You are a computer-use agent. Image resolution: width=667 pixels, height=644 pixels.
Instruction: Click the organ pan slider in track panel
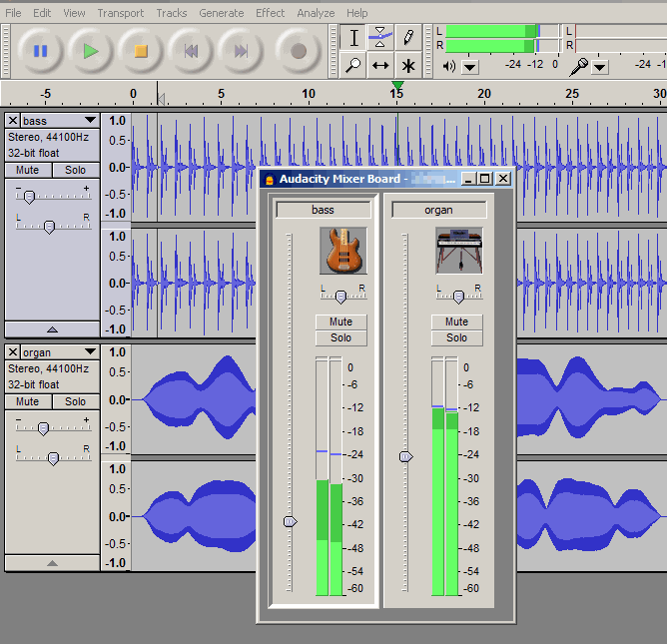tap(53, 457)
